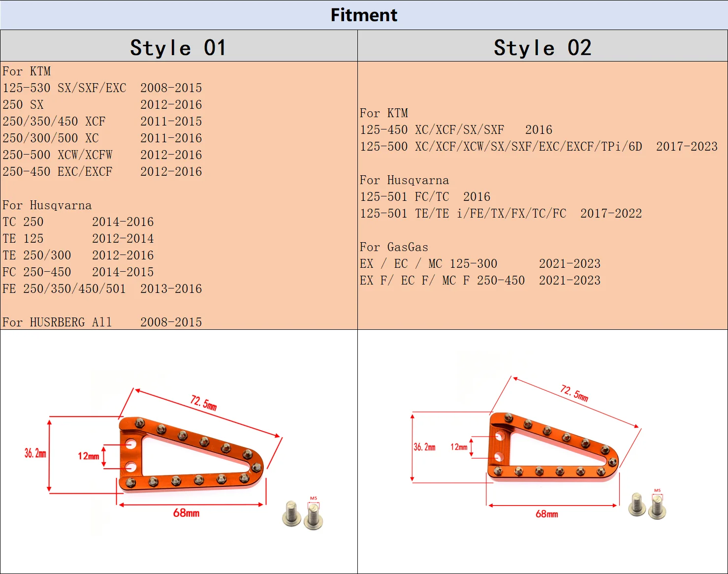Click the Husqvarna row ending '2017-2022'

[x=501, y=214]
